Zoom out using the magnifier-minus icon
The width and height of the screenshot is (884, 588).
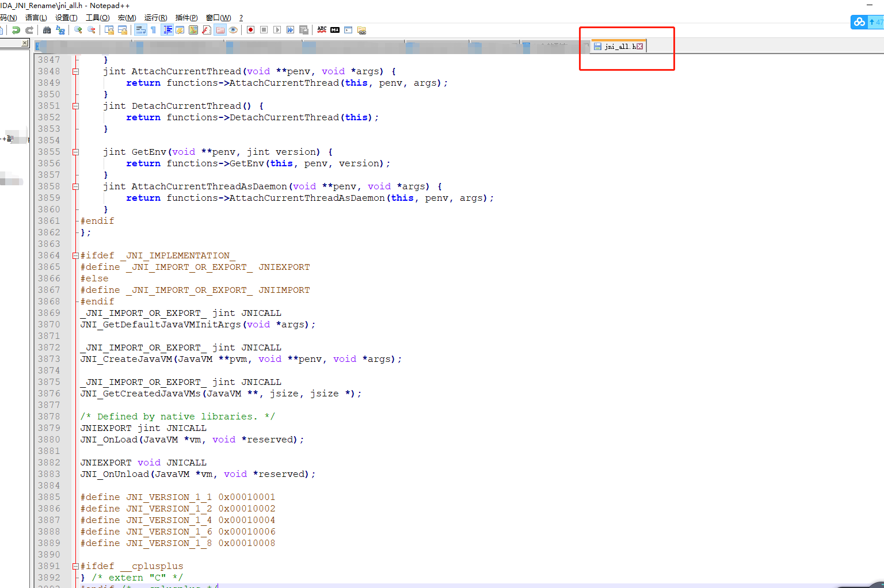92,30
